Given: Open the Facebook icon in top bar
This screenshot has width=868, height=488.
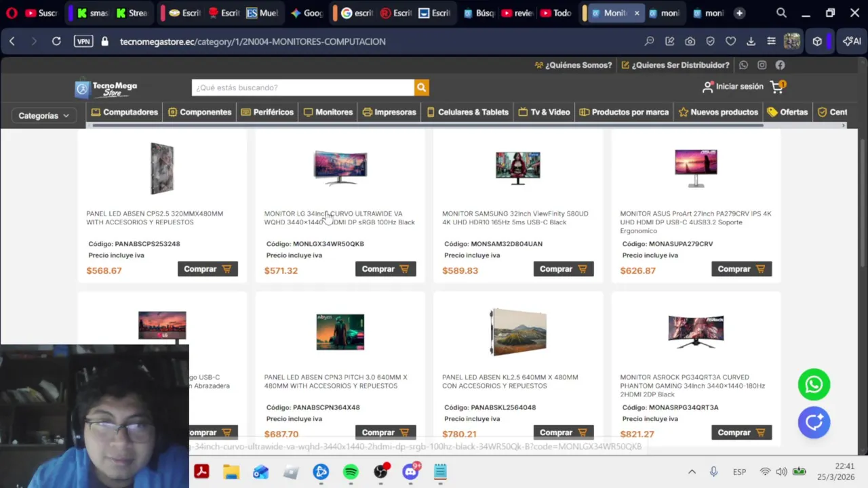Looking at the screenshot, I should click(780, 65).
